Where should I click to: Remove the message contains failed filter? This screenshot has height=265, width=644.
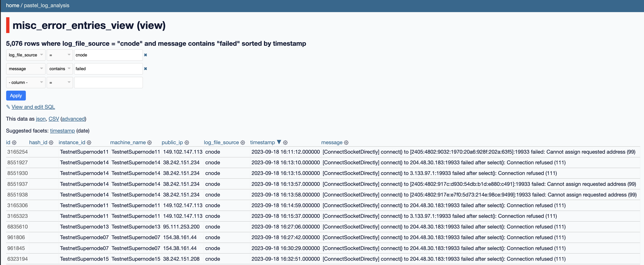pos(146,69)
